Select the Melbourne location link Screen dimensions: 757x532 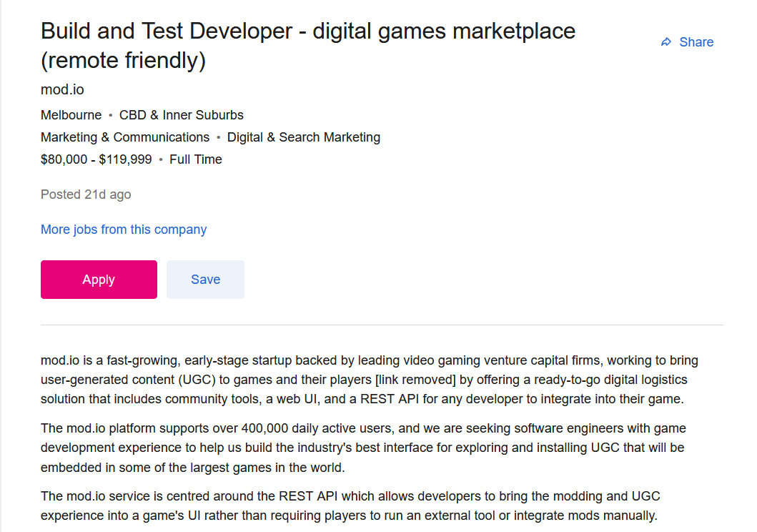[x=71, y=114]
